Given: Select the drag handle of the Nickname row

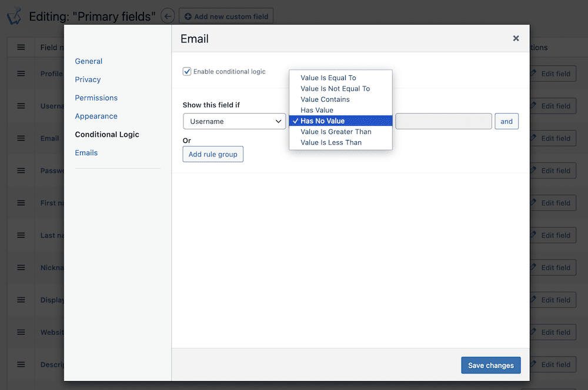Looking at the screenshot, I should pyautogui.click(x=21, y=268).
